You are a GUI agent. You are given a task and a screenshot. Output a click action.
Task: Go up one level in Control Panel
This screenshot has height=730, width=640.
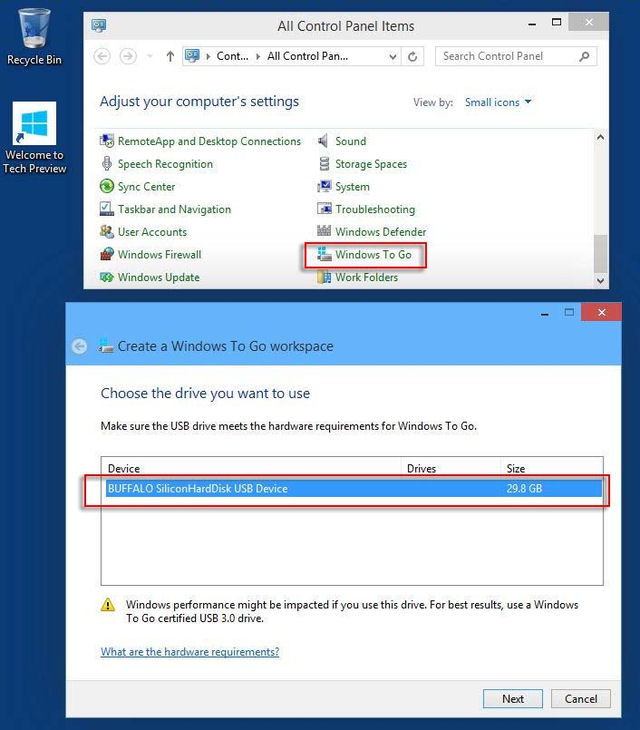[x=170, y=56]
